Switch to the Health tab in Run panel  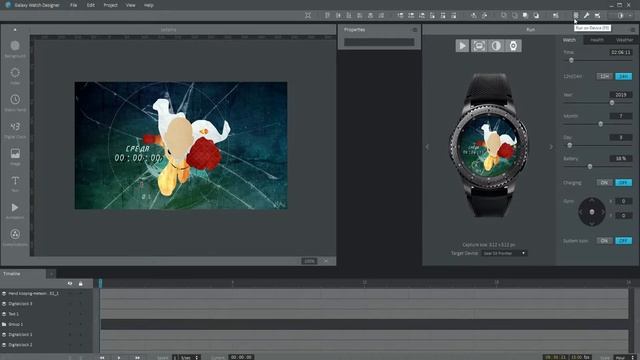point(597,40)
